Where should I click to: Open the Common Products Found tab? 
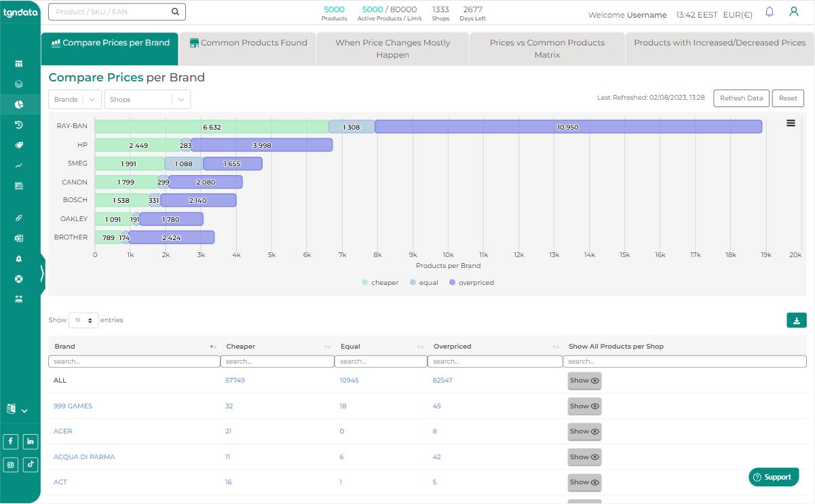tap(248, 49)
